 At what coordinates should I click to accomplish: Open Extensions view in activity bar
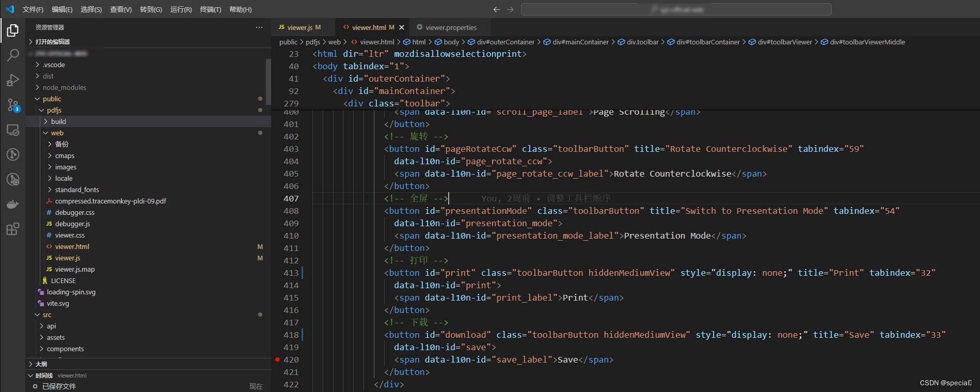pos(13,229)
